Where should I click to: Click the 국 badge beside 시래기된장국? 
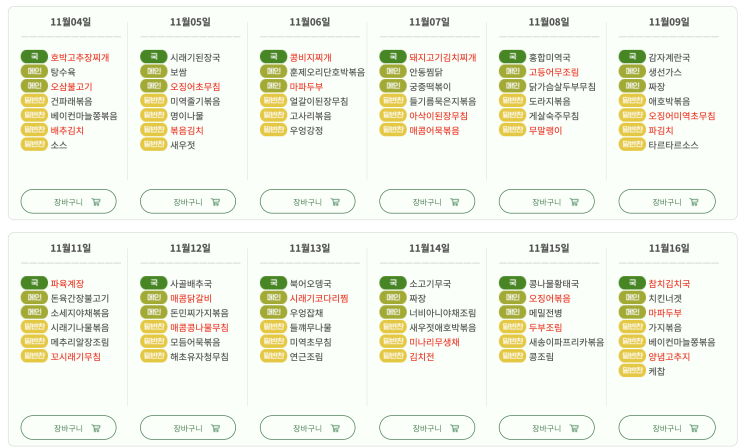click(x=153, y=57)
